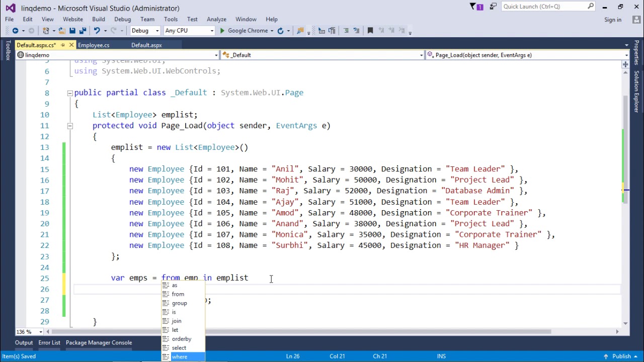The width and height of the screenshot is (644, 362).
Task: Select 'group' in the IntelliSense list
Action: point(183,303)
